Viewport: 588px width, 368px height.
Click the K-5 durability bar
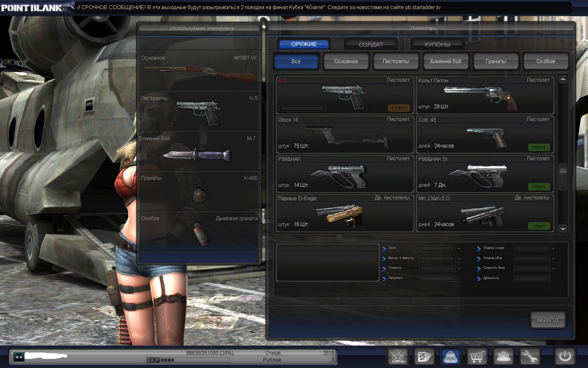point(302,108)
